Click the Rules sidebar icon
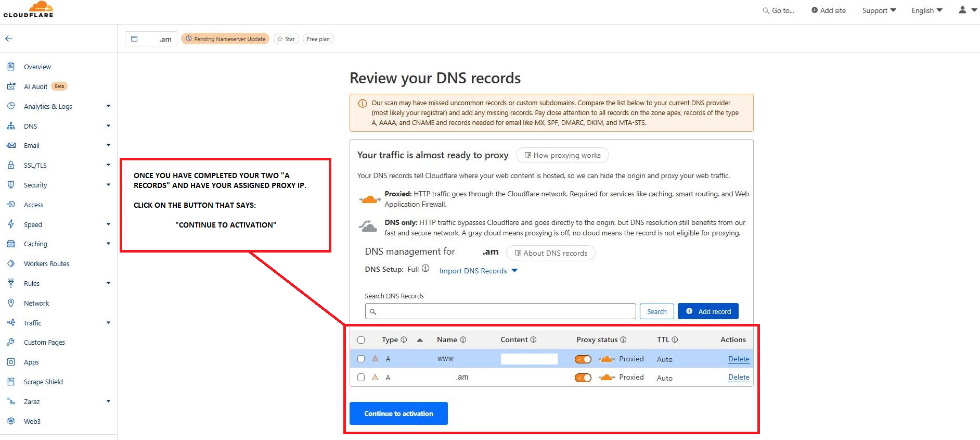Image resolution: width=980 pixels, height=440 pixels. point(11,283)
